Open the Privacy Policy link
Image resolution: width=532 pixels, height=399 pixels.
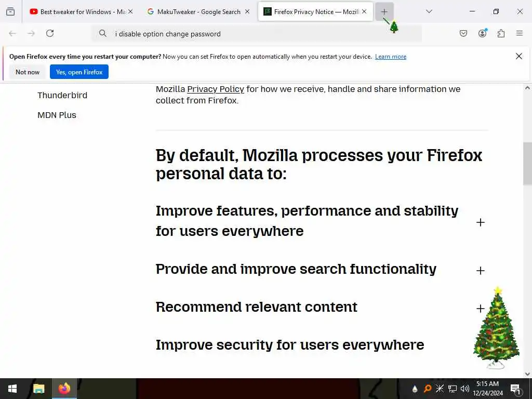point(216,89)
